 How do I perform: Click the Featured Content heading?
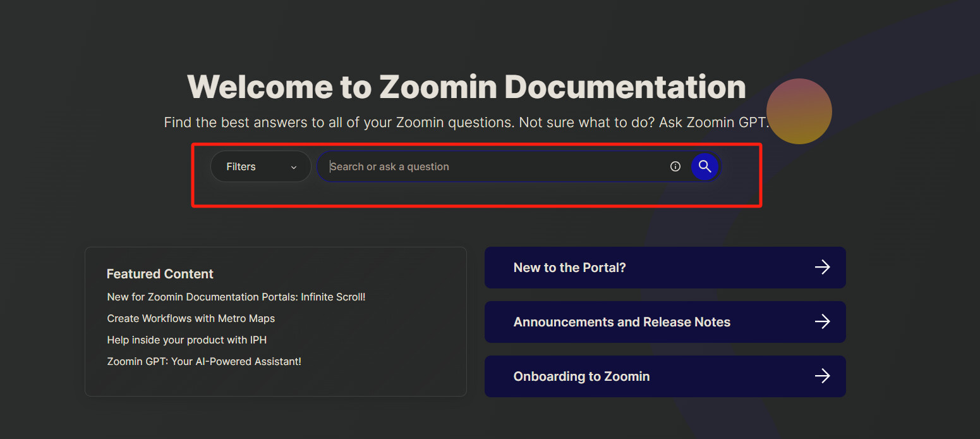[160, 274]
